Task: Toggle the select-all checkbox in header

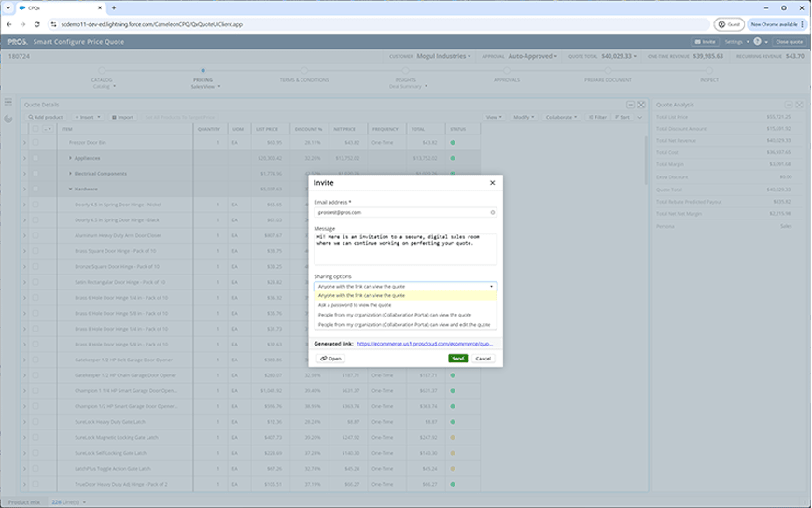Action: pyautogui.click(x=35, y=129)
